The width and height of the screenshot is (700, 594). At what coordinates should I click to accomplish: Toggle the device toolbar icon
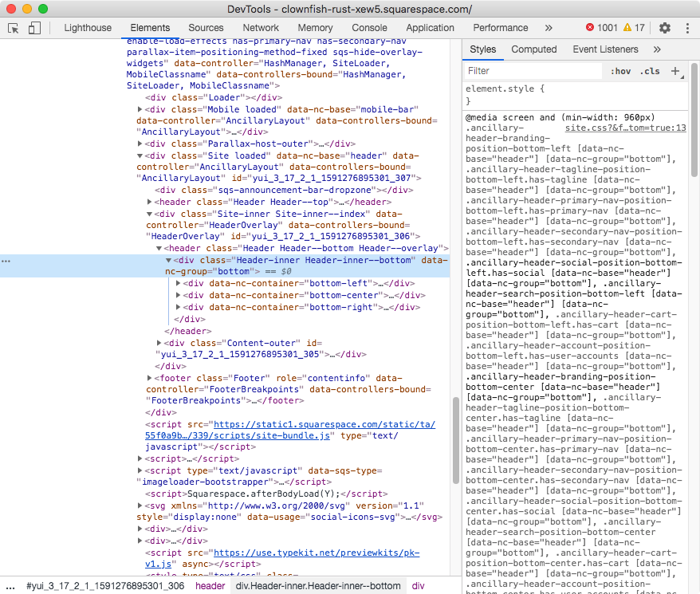coord(34,28)
